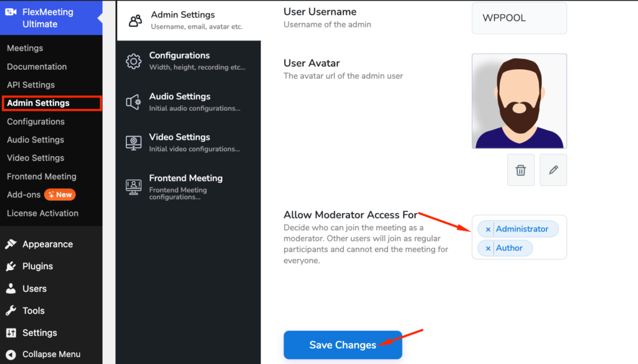Viewport: 638px width, 364px height.
Task: Collapse the WordPress admin menu
Action: 51,354
